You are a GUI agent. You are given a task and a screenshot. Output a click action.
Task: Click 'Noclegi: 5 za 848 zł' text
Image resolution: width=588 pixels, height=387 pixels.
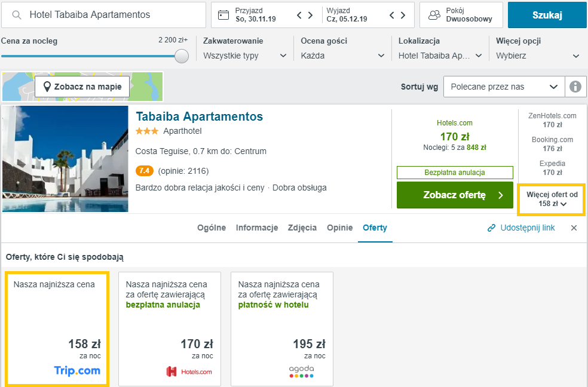coord(455,148)
